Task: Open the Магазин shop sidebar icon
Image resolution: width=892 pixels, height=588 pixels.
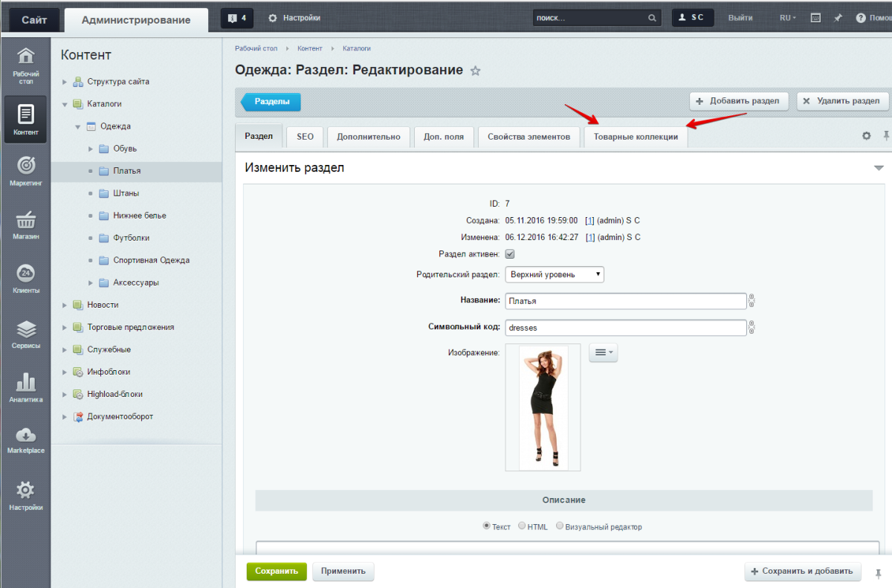Action: pyautogui.click(x=25, y=224)
